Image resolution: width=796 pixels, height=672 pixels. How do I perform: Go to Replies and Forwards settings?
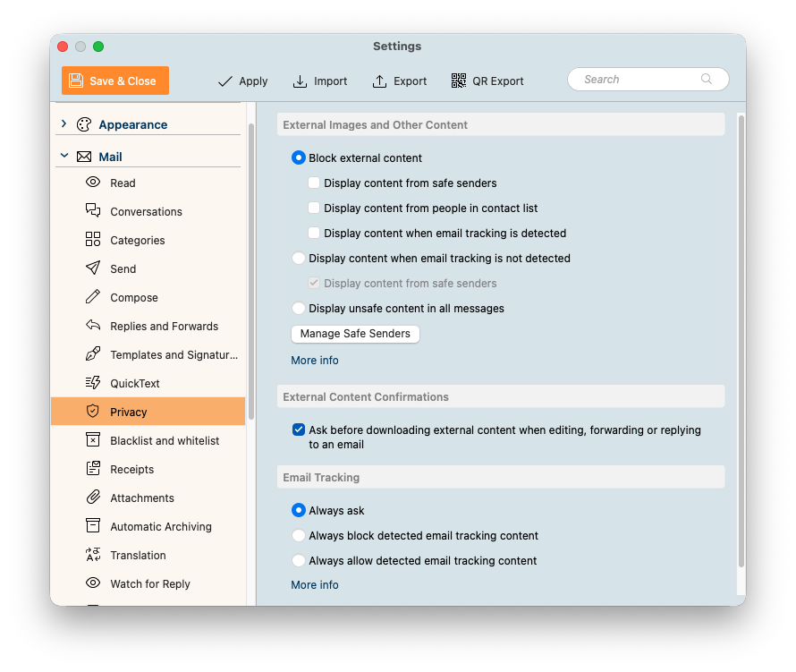tap(164, 327)
